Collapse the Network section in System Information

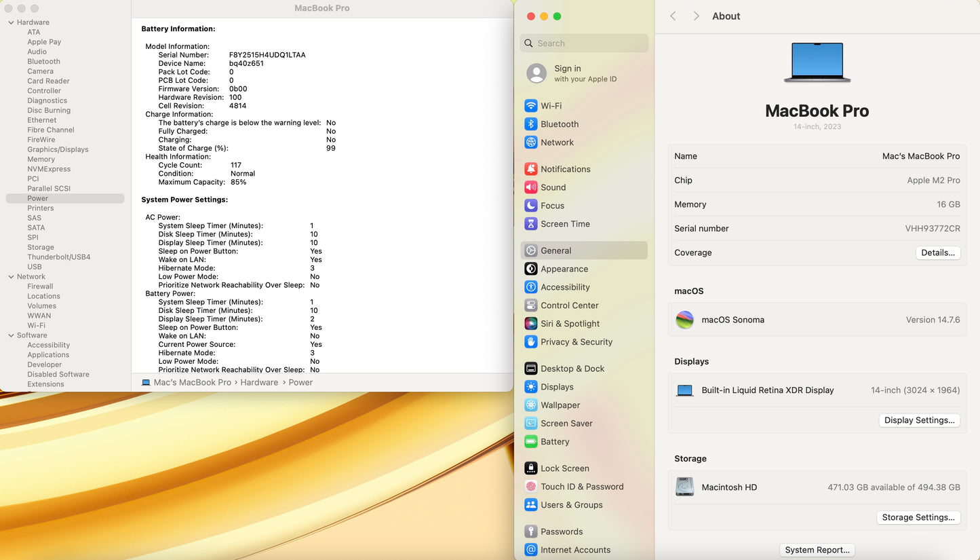[x=11, y=276]
